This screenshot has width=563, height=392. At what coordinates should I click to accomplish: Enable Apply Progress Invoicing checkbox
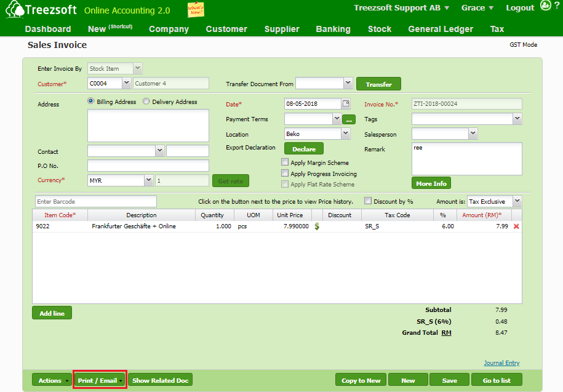285,174
